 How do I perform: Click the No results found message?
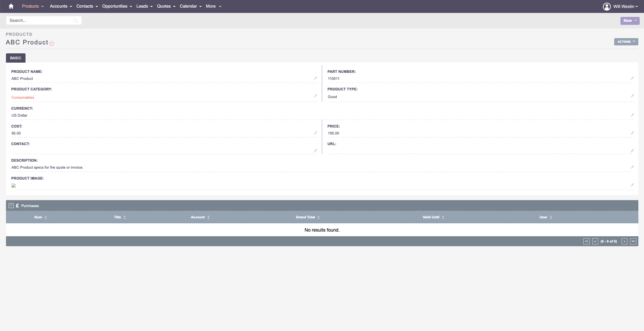pyautogui.click(x=322, y=230)
